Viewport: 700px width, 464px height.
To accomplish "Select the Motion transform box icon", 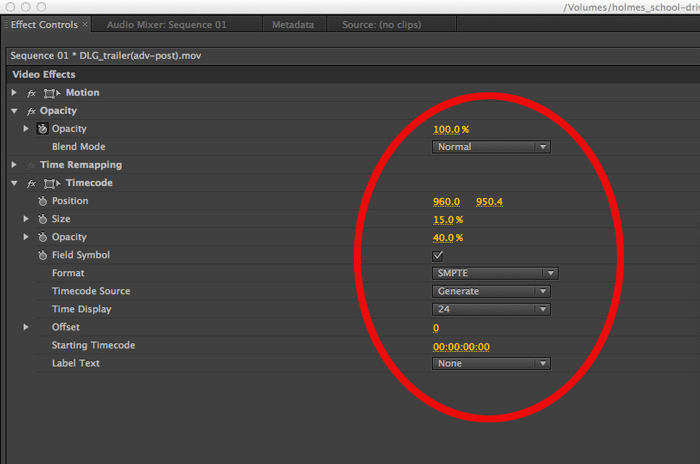I will pyautogui.click(x=52, y=93).
